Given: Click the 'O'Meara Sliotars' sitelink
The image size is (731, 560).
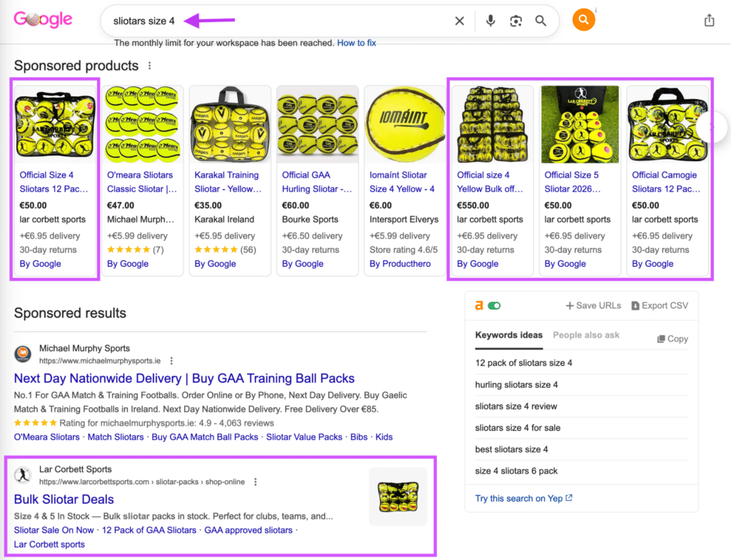Looking at the screenshot, I should tap(46, 437).
